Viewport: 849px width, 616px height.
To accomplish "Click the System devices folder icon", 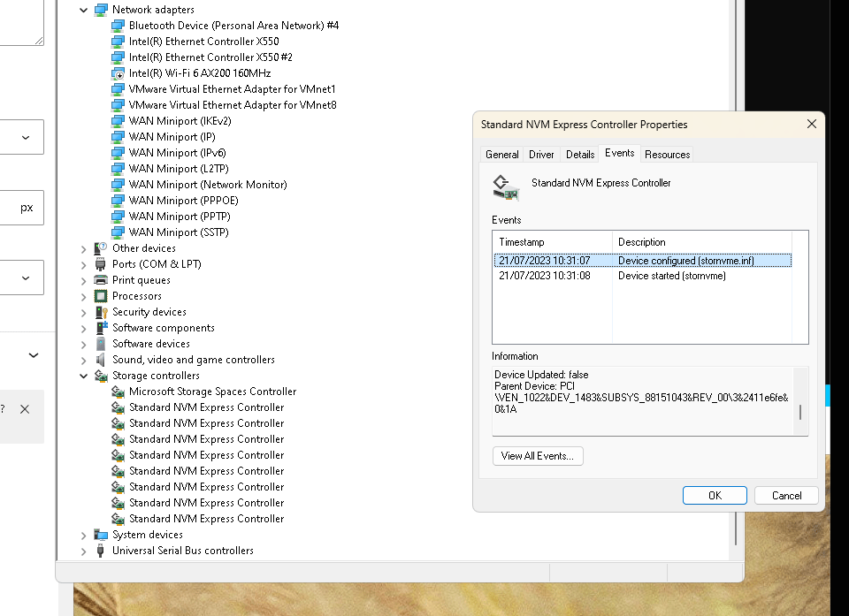I will (101, 535).
